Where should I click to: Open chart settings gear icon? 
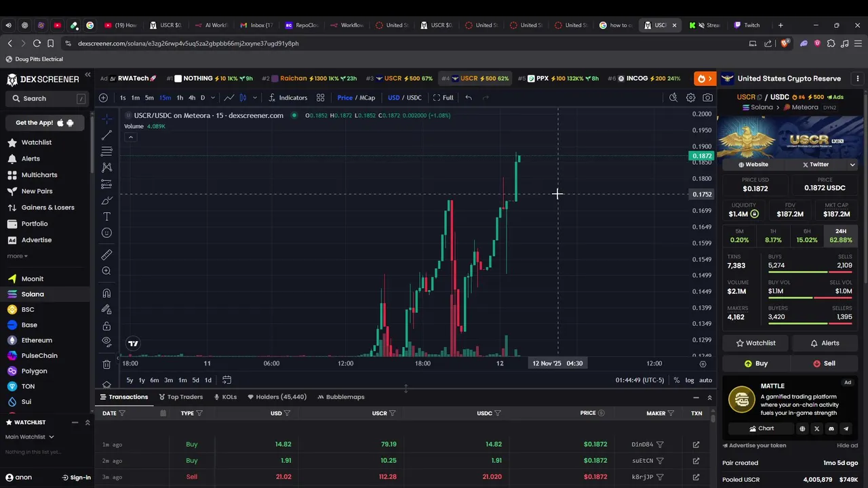[x=690, y=98]
